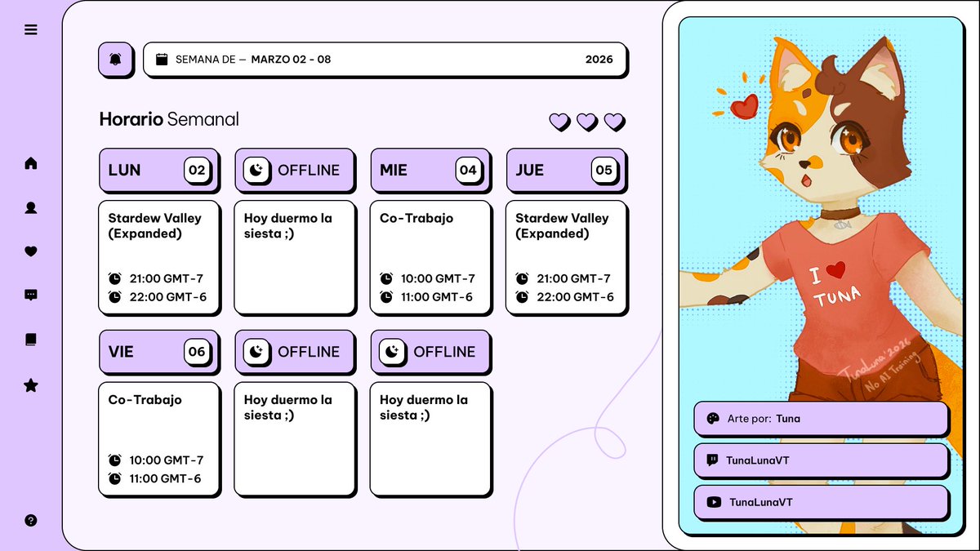Select the JUE 05 day header
Screen dimensions: 980x551
pyautogui.click(x=565, y=170)
